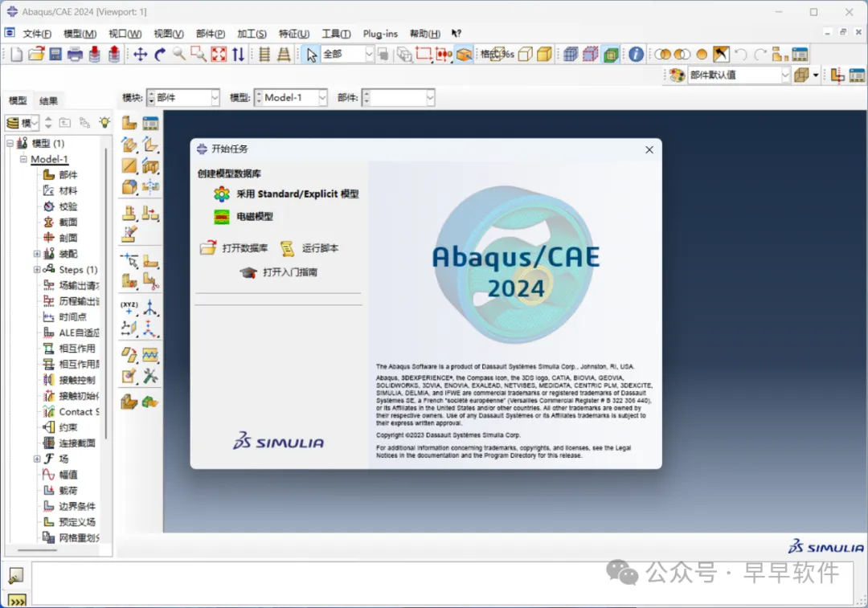The height and width of the screenshot is (608, 868).
Task: Click the blue info query icon
Action: 636,55
